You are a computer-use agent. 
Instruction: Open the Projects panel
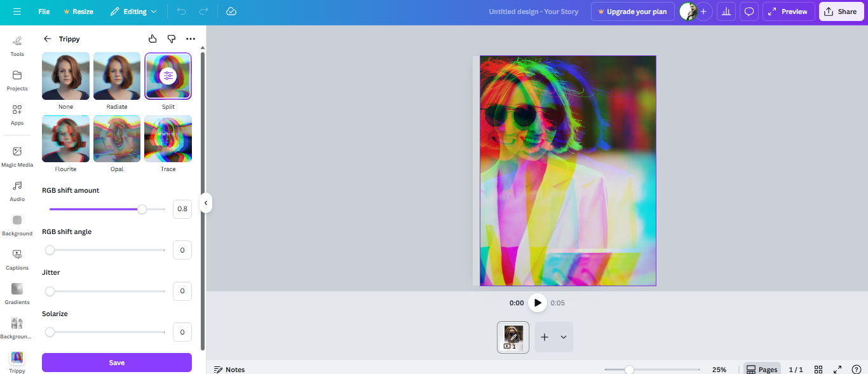[x=17, y=79]
